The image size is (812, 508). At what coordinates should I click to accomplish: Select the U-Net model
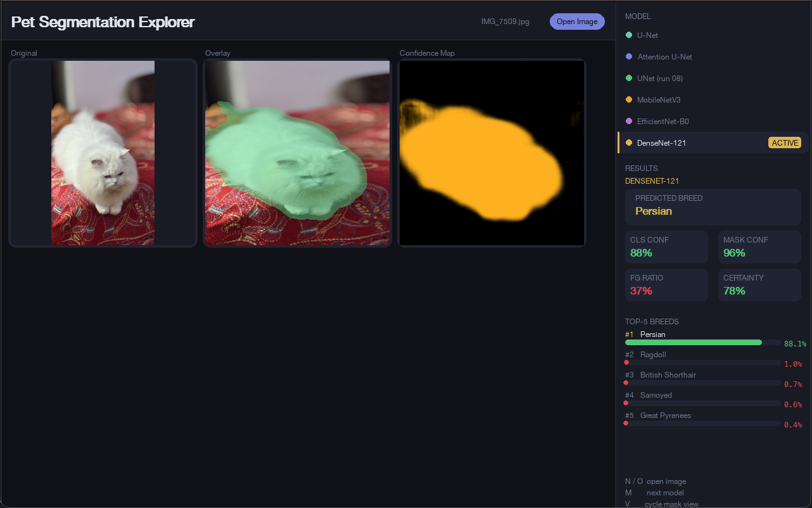[x=713, y=35]
